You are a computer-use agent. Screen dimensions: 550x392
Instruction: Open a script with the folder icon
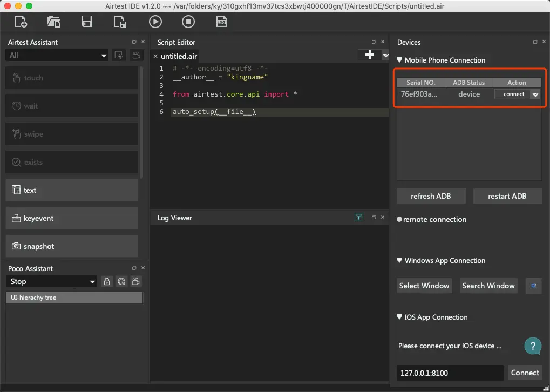[x=53, y=22]
